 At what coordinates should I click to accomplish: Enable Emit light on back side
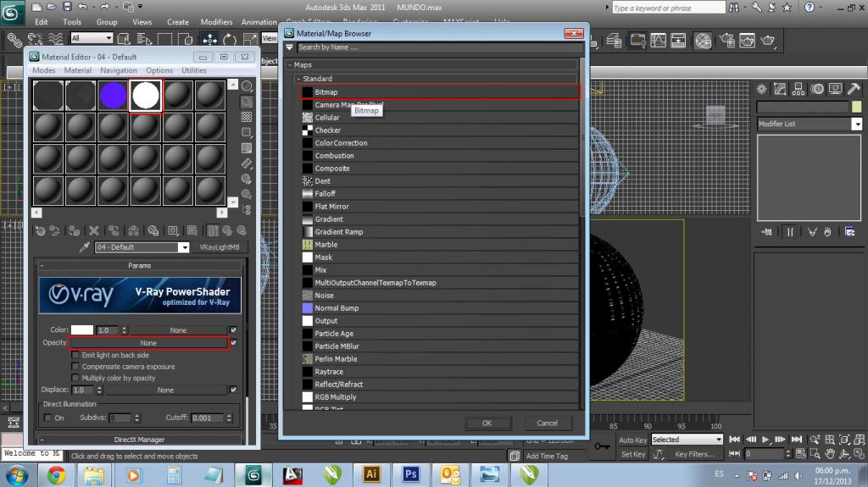pos(75,355)
